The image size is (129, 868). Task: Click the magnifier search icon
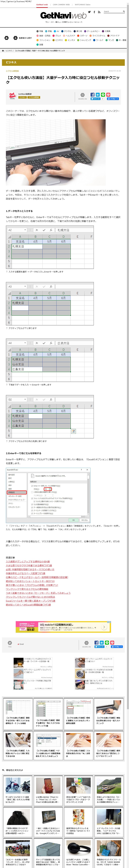[124, 12]
